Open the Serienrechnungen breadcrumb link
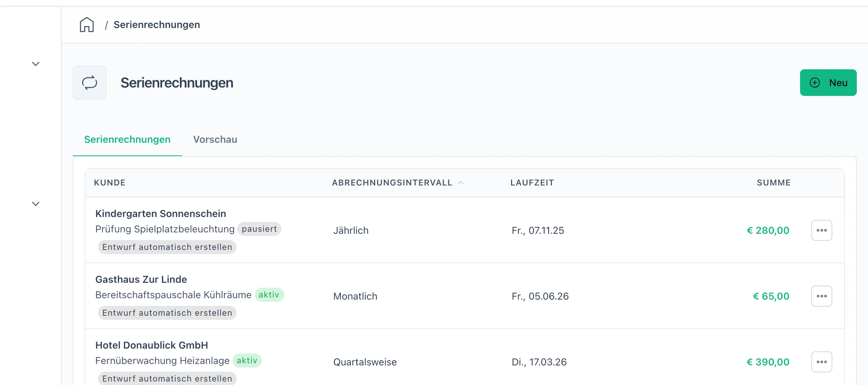 [x=157, y=24]
